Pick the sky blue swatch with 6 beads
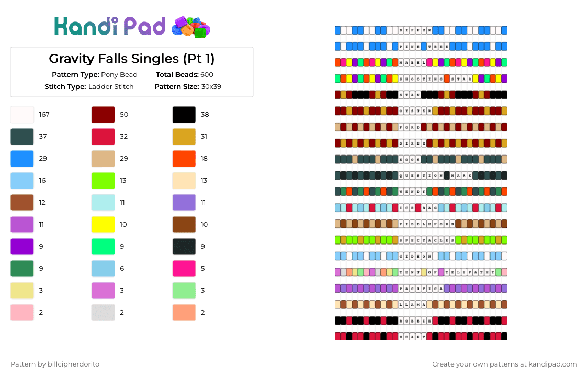This screenshot has height=377, width=588. click(103, 269)
